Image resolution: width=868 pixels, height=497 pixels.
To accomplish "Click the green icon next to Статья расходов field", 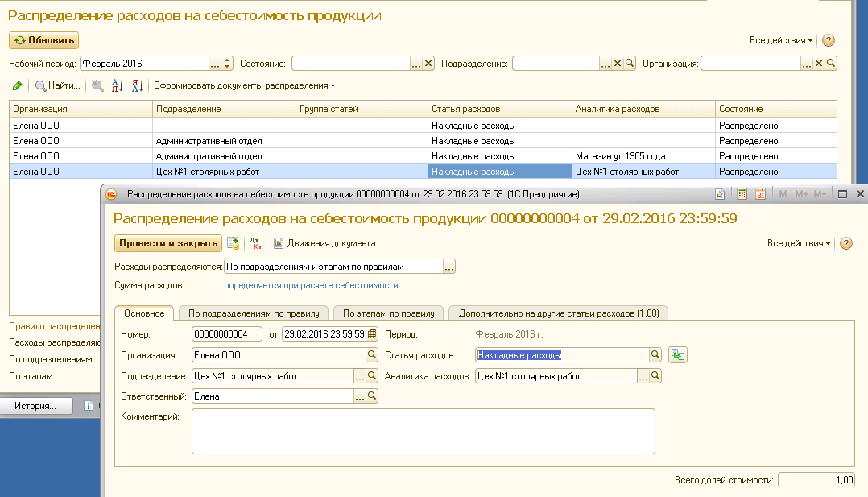I will tap(678, 354).
